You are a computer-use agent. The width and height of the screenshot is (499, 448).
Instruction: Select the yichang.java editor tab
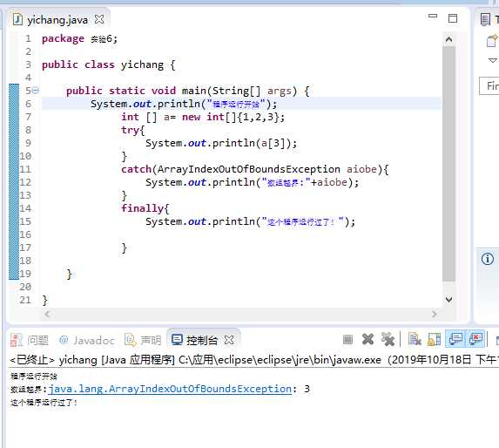58,20
